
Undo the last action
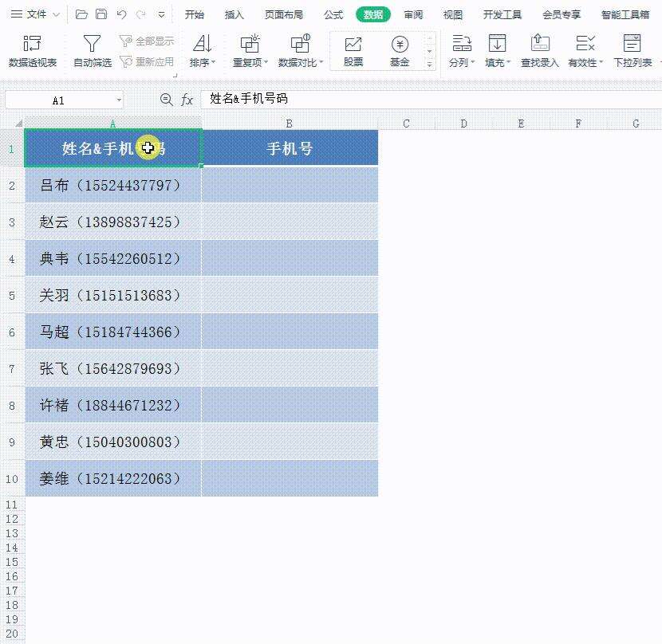[x=120, y=14]
